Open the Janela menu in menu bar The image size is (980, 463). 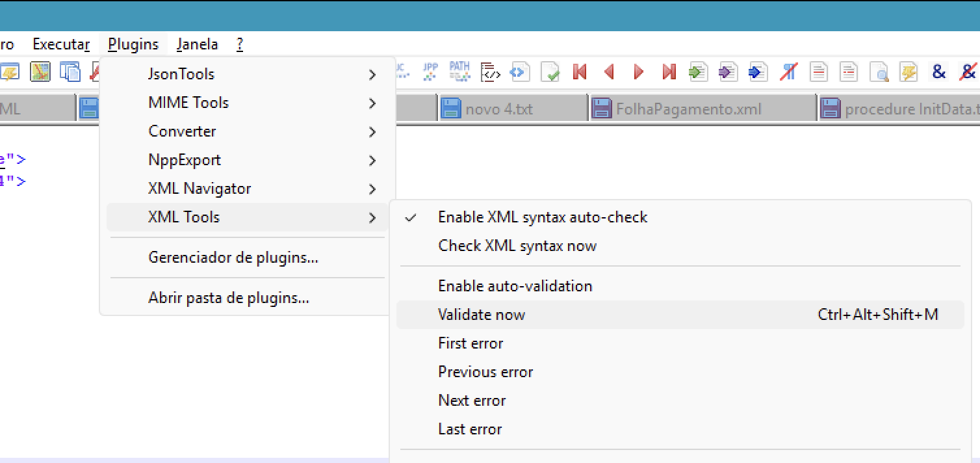197,44
